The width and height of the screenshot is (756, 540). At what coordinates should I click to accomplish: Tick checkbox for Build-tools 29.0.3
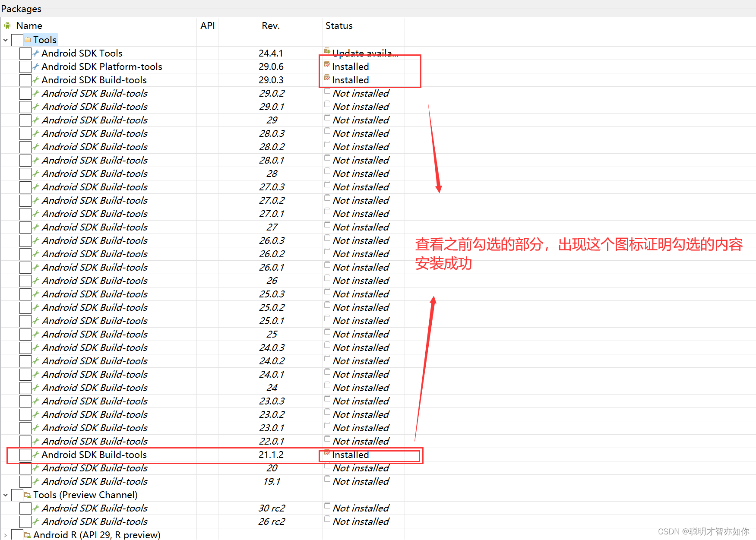pos(25,80)
